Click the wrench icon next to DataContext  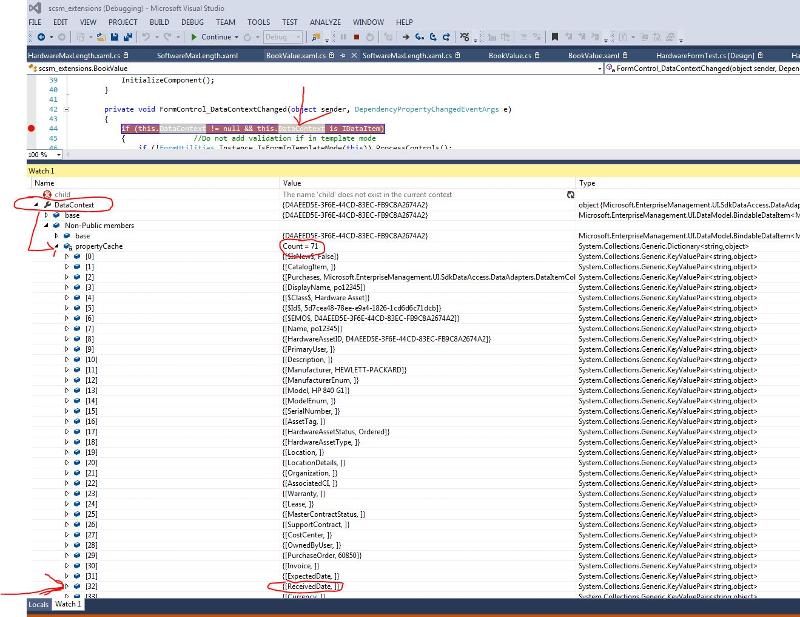[47, 205]
